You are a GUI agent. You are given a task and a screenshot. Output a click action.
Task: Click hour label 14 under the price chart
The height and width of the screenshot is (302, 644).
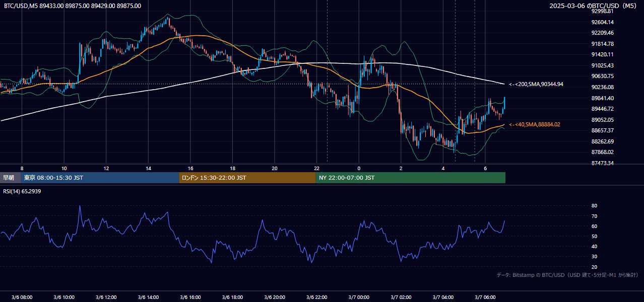pos(148,168)
